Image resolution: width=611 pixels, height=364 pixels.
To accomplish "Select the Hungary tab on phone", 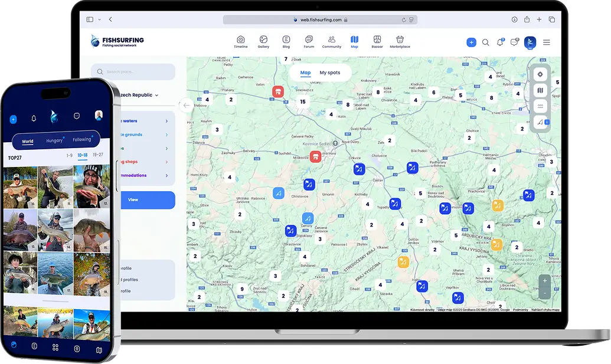I will 55,140.
